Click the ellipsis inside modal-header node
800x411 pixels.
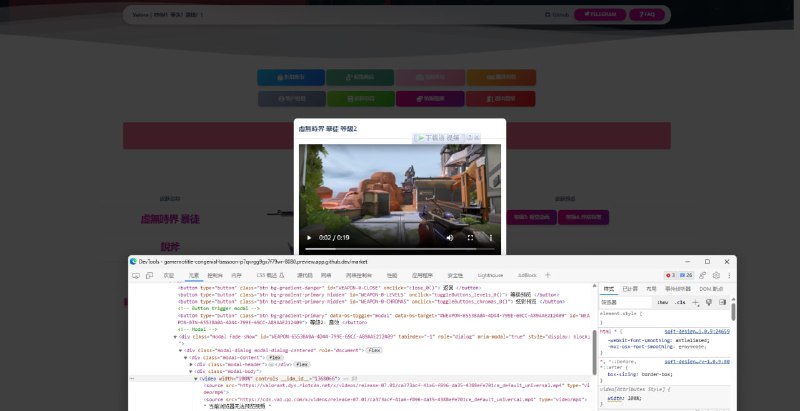coord(273,365)
